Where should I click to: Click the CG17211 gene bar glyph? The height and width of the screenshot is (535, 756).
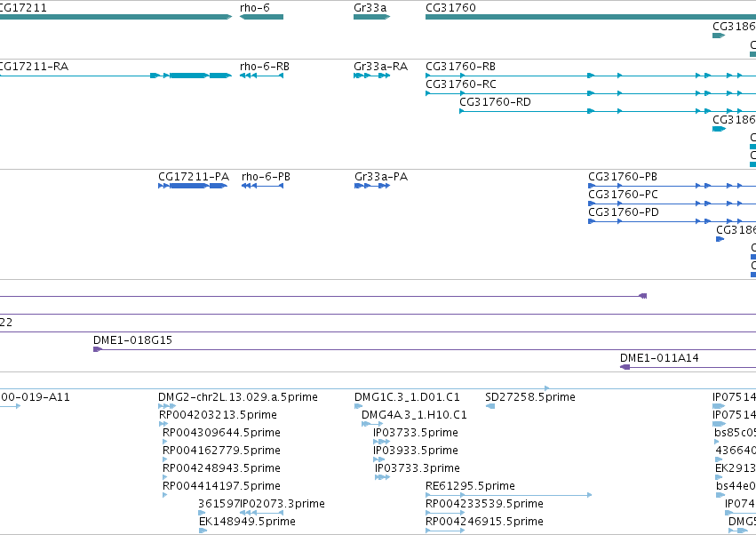tap(115, 17)
